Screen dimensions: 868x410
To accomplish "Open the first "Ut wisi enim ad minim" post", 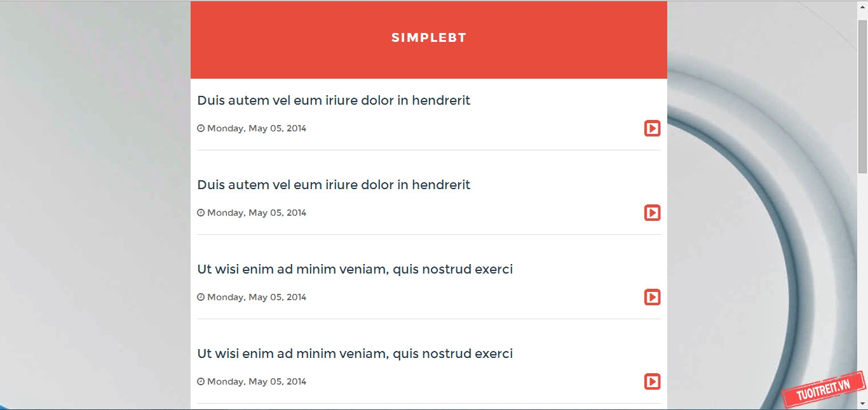I will (355, 269).
